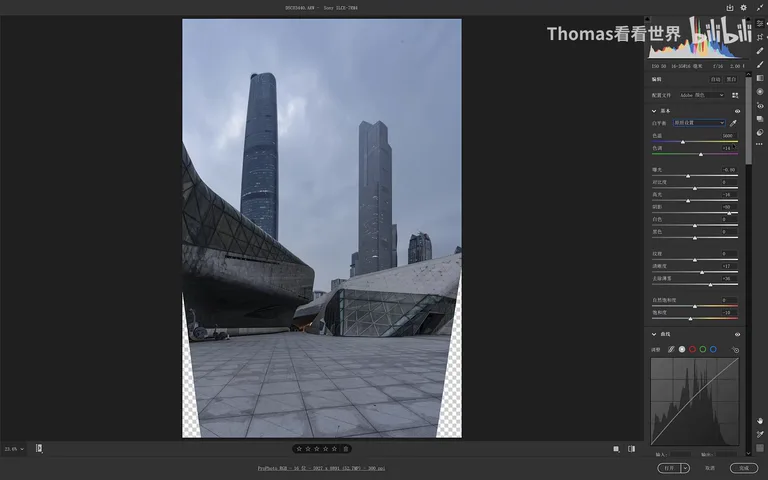Screen dimensions: 768x480
Task: Click the Shadows slider handle
Action: tap(729, 213)
